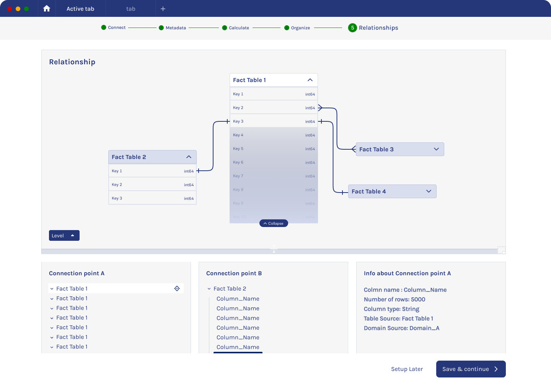Switch to the inactive "tab" tab
This screenshot has width=551, height=392.
(x=130, y=9)
